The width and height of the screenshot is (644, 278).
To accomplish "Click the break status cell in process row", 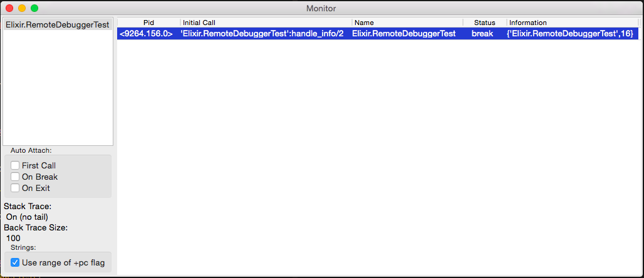I will coord(482,34).
